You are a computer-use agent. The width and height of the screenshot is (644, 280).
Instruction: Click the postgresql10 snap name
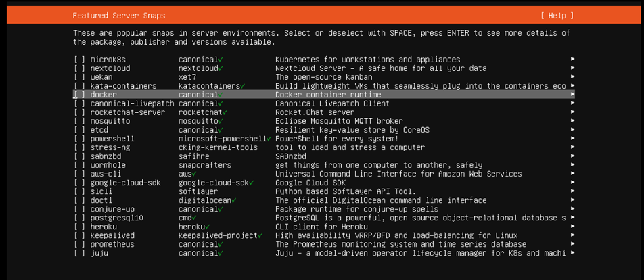click(x=117, y=218)
